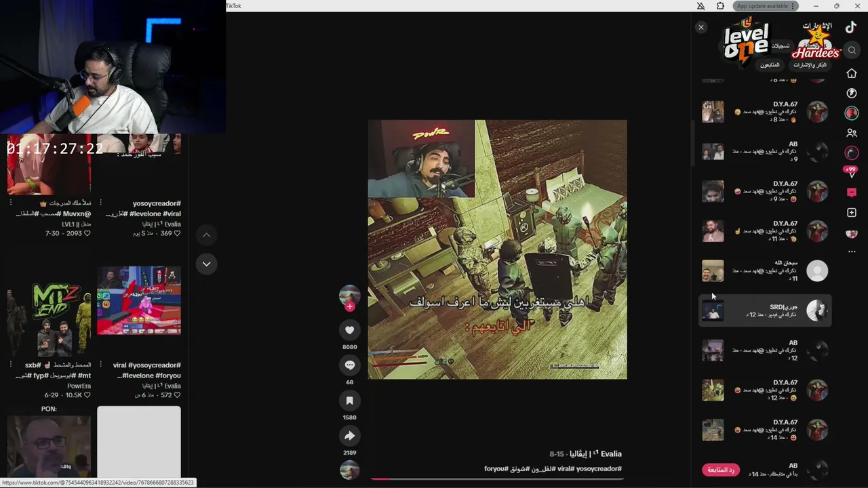
Task: Open options for the #sxb video card
Action: click(x=11, y=365)
